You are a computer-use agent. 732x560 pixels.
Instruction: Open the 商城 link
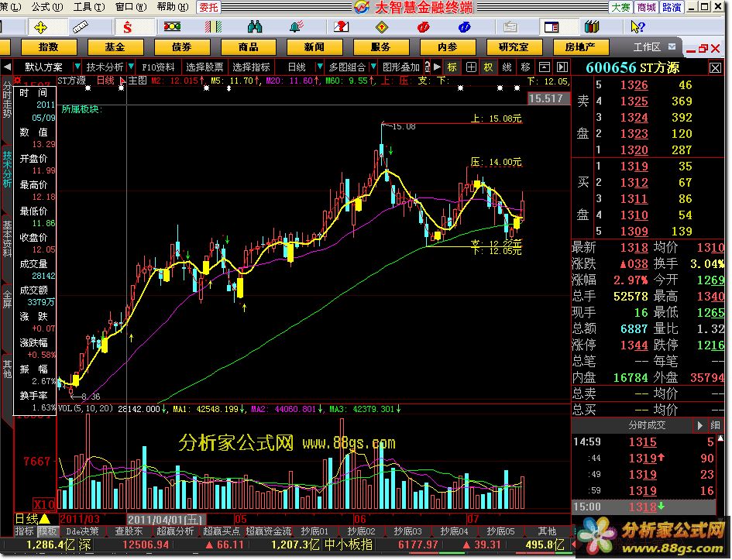point(646,8)
